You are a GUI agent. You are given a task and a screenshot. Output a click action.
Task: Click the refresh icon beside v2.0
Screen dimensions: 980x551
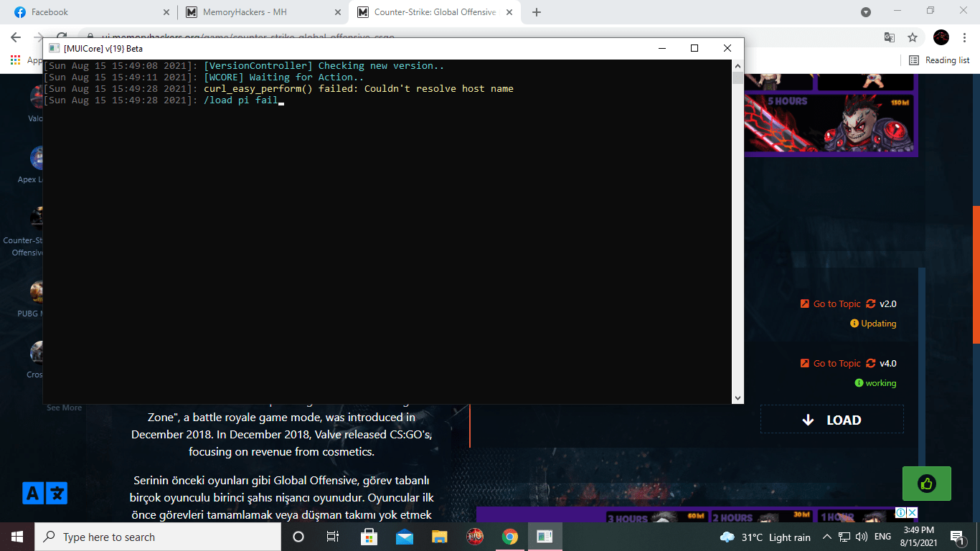[x=871, y=303]
